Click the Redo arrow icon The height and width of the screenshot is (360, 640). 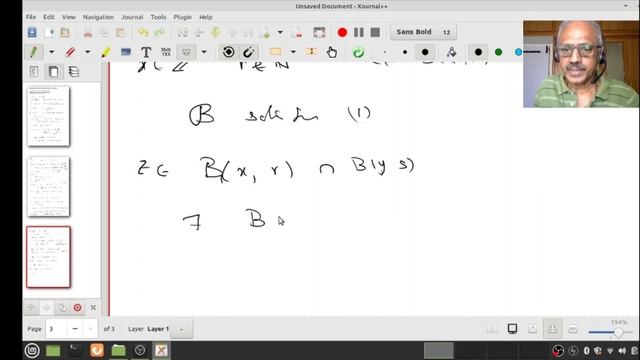click(160, 32)
